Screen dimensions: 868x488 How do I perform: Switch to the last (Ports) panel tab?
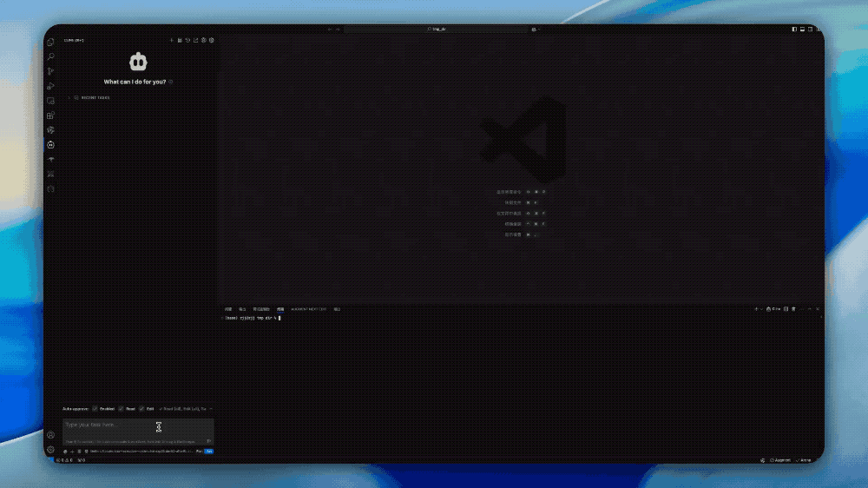[337, 309]
